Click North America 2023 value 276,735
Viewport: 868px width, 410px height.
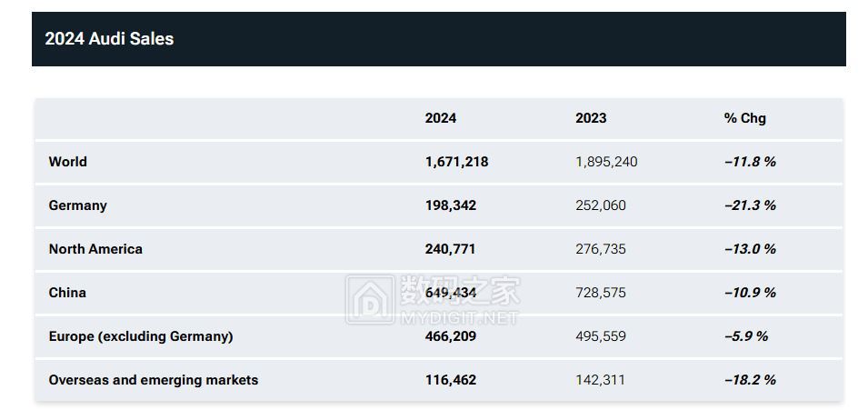point(601,249)
